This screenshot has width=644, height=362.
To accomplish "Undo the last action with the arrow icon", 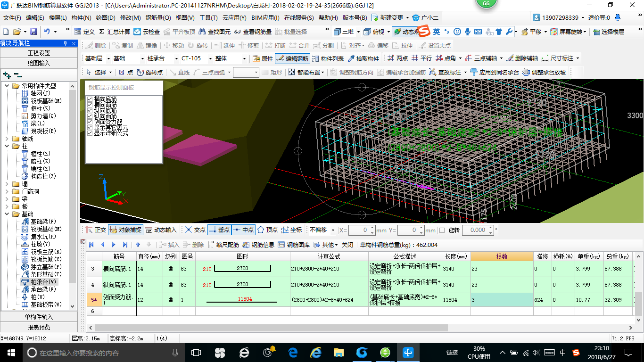I will tap(47, 32).
